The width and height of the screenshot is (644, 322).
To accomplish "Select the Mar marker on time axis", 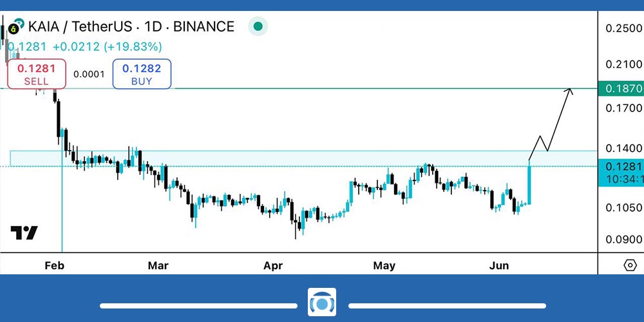I will (x=158, y=265).
